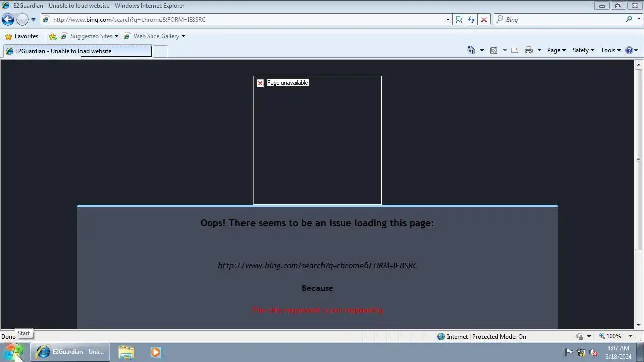Click 'The site requested is not responding' text

[x=317, y=310]
